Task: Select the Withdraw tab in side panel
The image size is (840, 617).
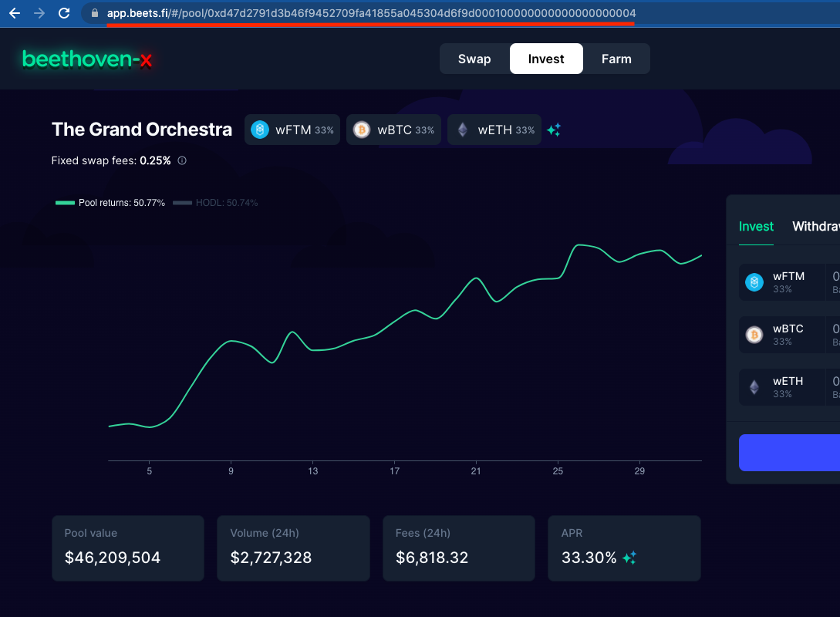Action: tap(816, 227)
